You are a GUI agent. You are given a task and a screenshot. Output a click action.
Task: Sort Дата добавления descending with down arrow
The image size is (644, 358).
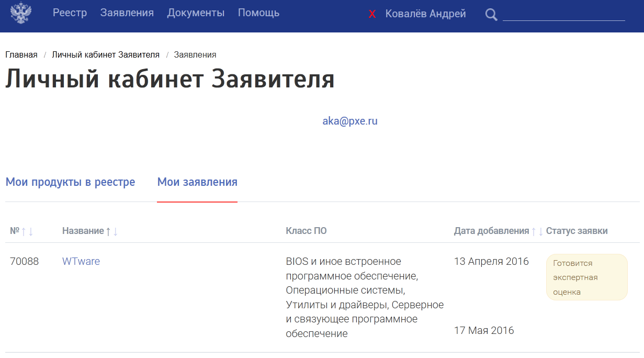[540, 231]
